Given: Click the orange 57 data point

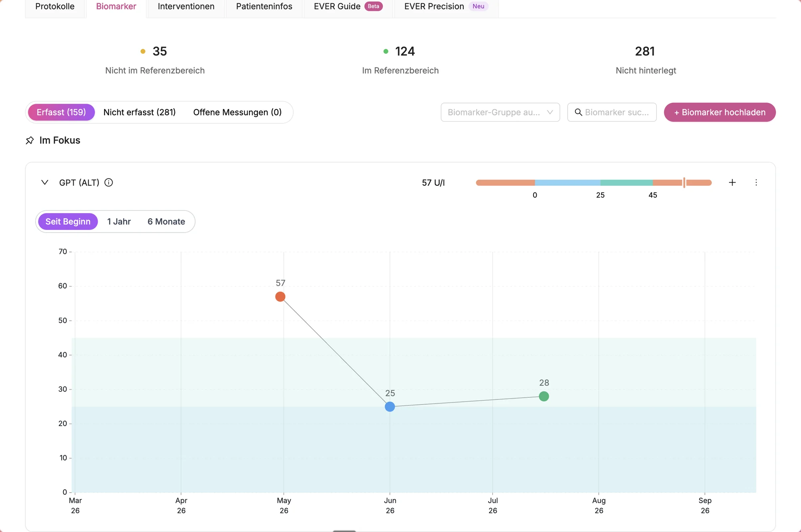Looking at the screenshot, I should pyautogui.click(x=280, y=297).
